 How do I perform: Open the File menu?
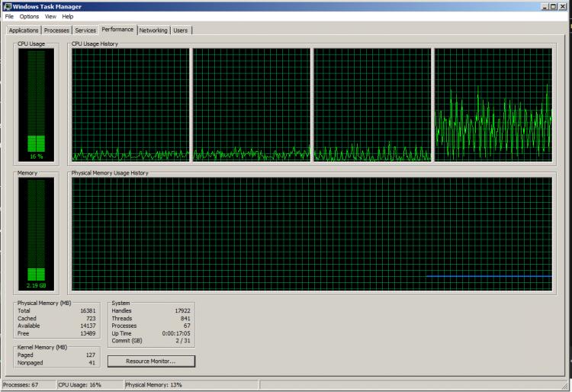point(9,16)
